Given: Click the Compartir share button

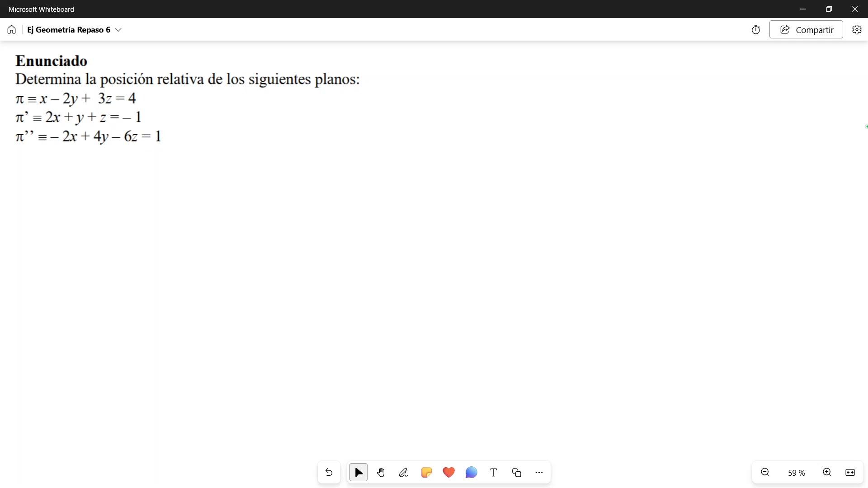Looking at the screenshot, I should (x=806, y=30).
